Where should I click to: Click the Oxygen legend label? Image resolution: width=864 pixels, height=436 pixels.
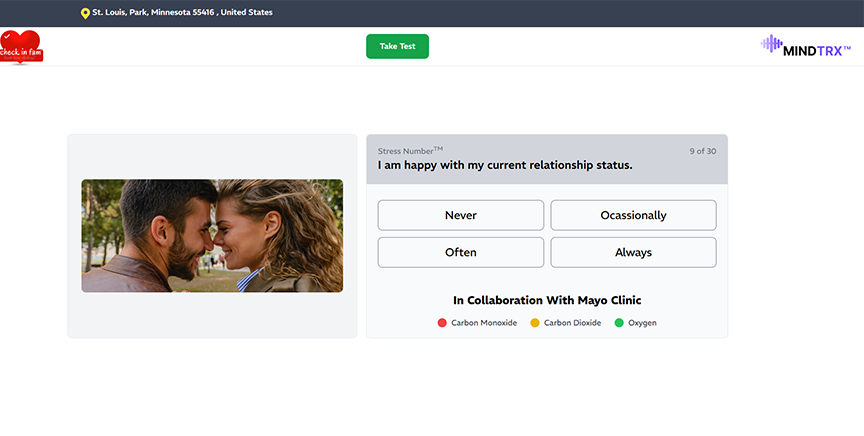pyautogui.click(x=642, y=323)
